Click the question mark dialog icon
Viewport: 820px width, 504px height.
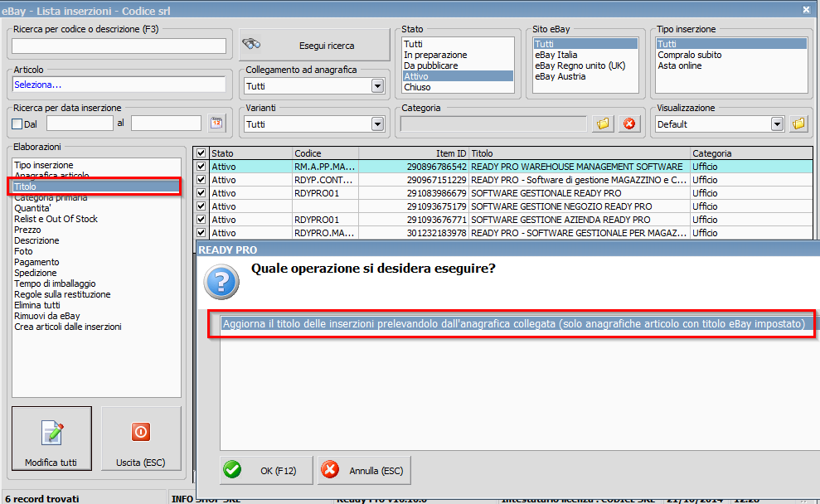[221, 283]
